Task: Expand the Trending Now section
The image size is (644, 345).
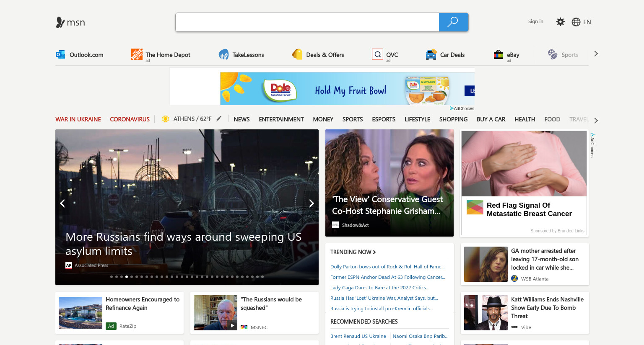Action: pyautogui.click(x=353, y=252)
